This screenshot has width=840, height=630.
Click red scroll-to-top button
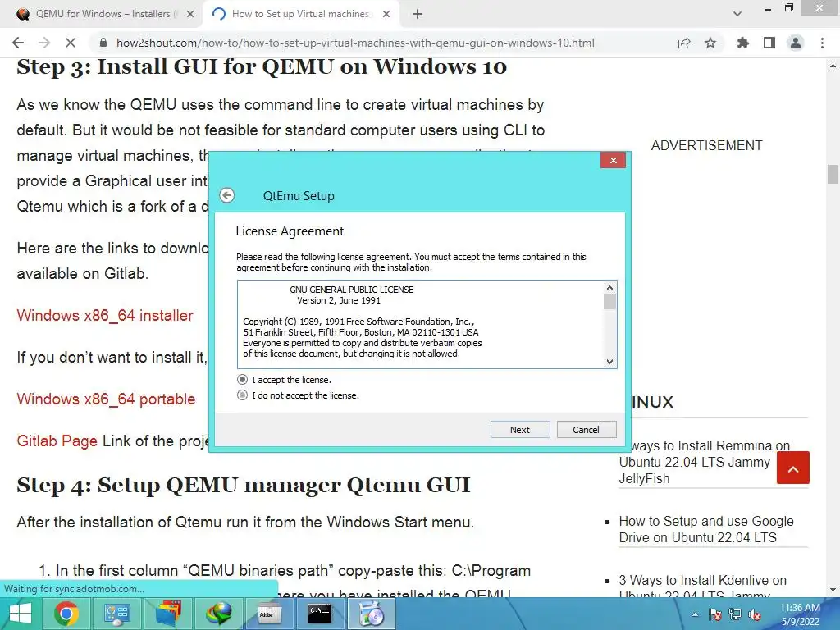tap(793, 468)
